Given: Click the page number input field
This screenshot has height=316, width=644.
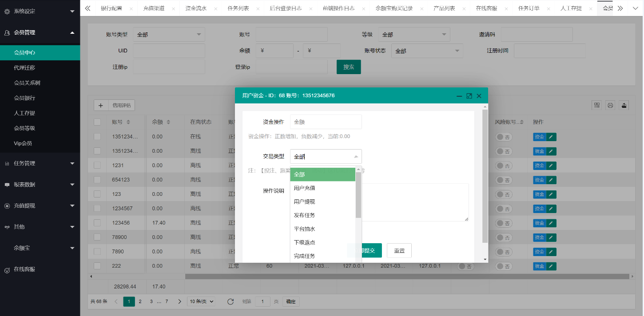Looking at the screenshot, I should [262, 301].
